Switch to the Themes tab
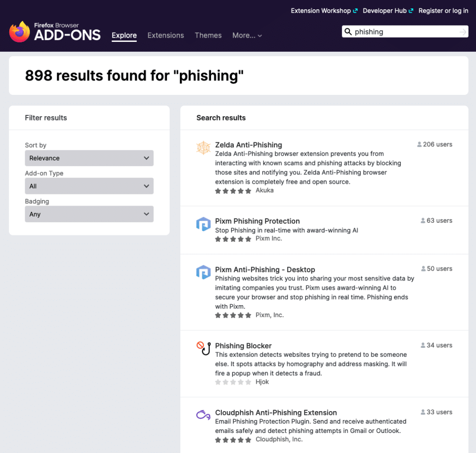 click(x=208, y=35)
